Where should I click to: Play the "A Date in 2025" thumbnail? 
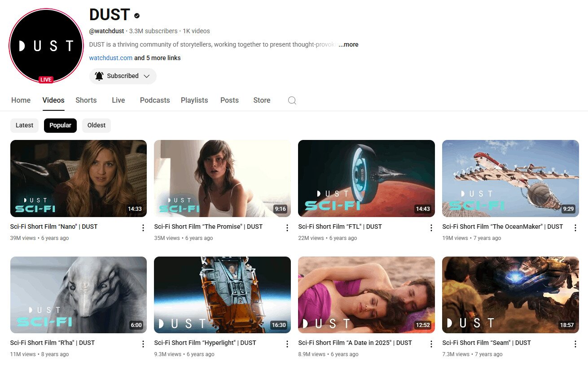coord(366,295)
